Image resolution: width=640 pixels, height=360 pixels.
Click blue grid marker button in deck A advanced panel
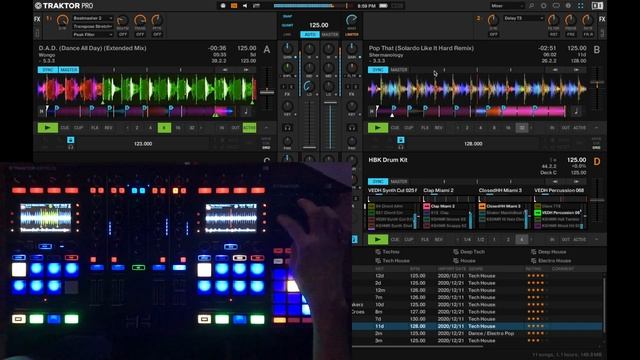71,140
